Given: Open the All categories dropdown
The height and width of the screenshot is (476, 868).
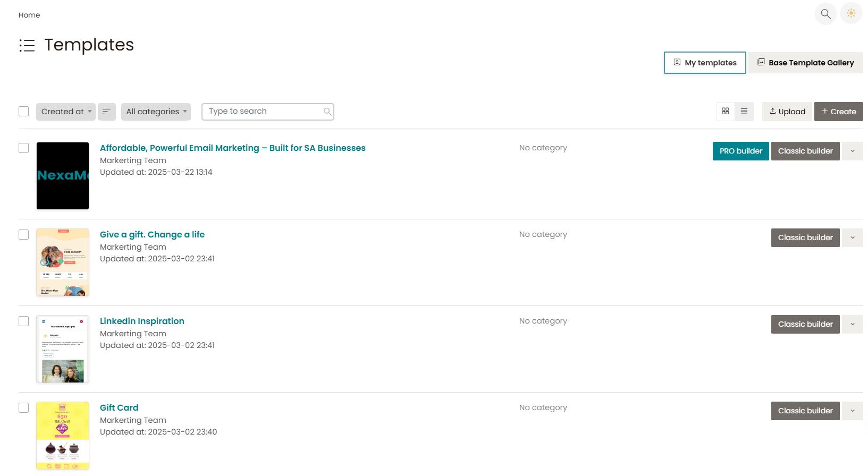Looking at the screenshot, I should point(156,112).
